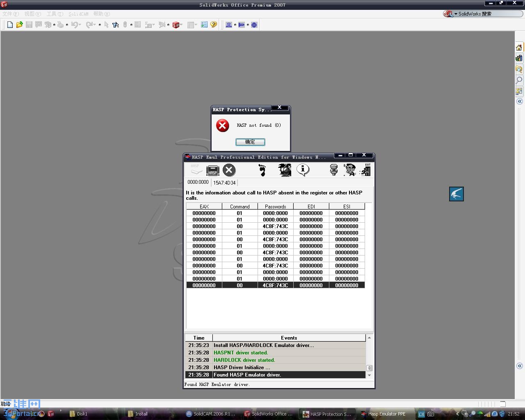
Task: Open a file with the folder icon
Action: pos(19,25)
